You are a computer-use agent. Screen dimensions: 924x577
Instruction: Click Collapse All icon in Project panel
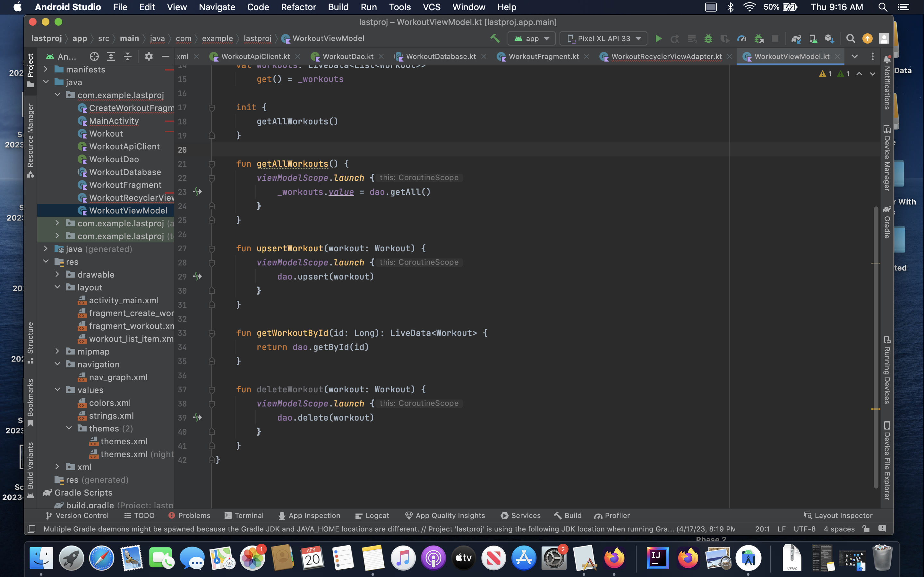click(x=127, y=56)
